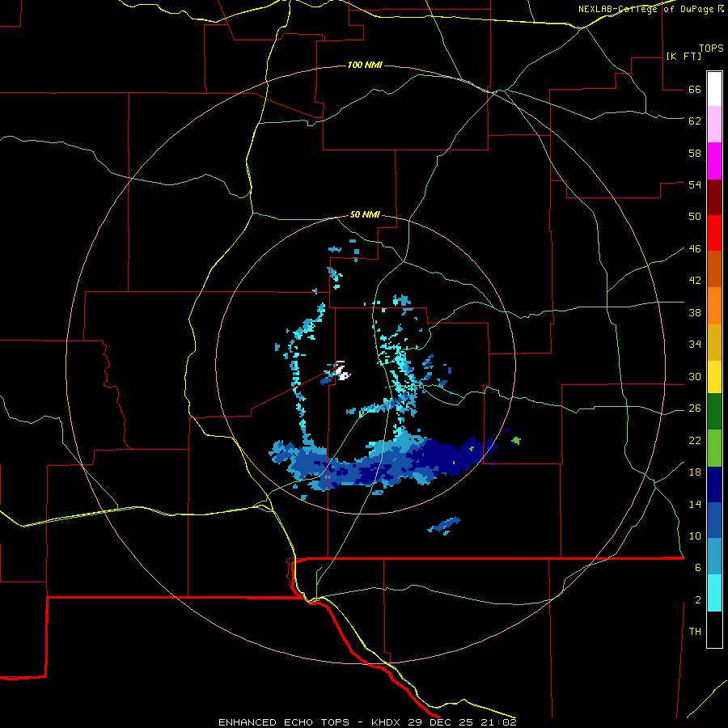Click the black TH threshold legend swatch
This screenshot has height=728, width=728.
click(714, 629)
